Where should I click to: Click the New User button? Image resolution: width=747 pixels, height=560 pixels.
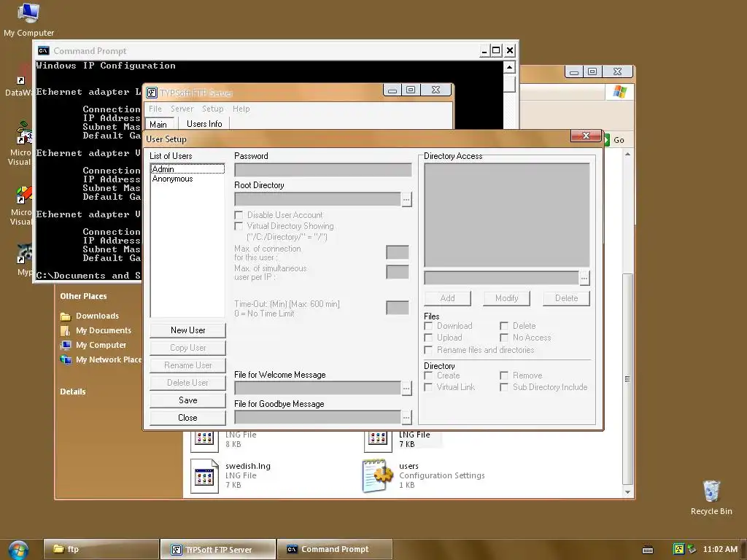pos(187,330)
